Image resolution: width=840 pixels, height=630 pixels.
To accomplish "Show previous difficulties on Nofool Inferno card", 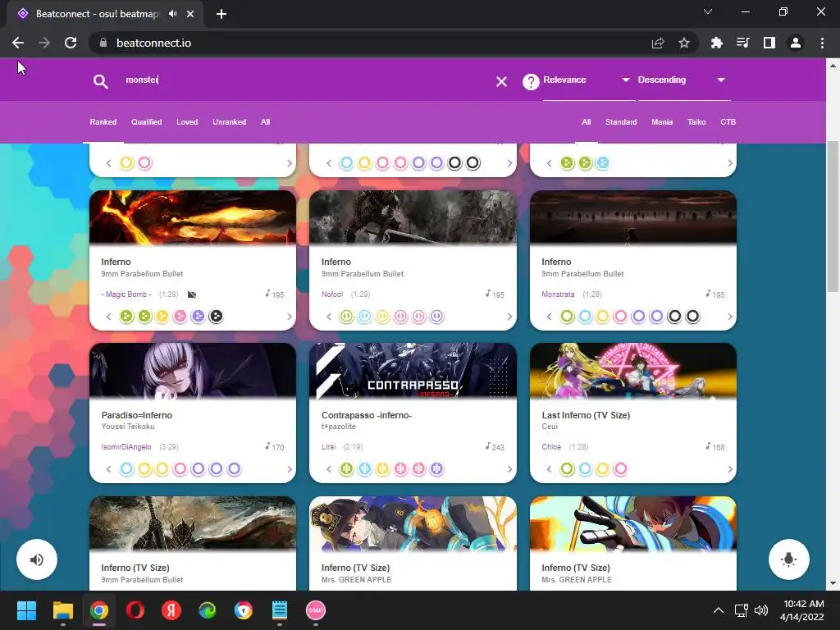I will [x=329, y=317].
